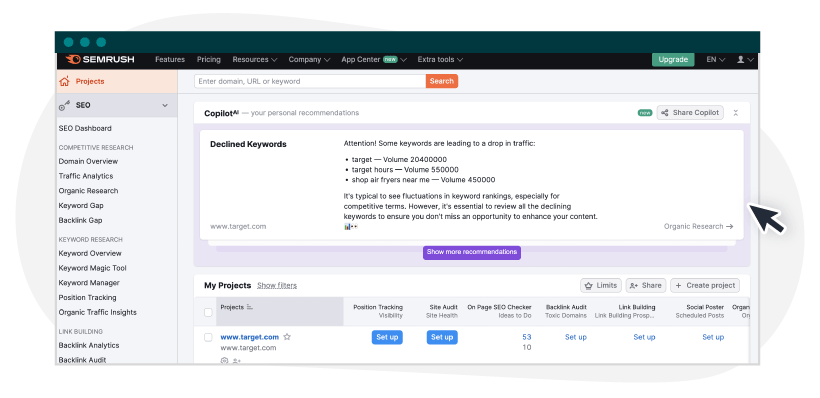Image resolution: width=820 pixels, height=398 pixels.
Task: Click the Declined Keywords card heading
Action: pos(248,144)
